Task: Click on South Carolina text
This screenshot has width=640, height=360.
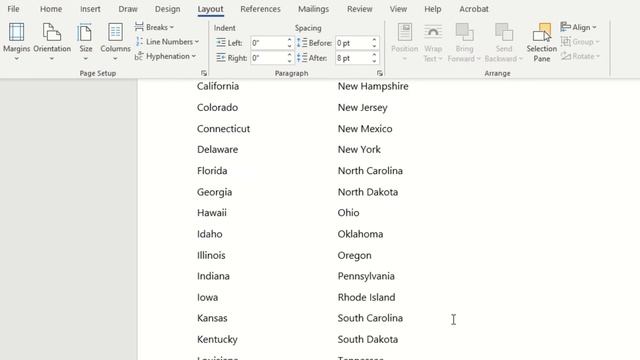Action: (x=370, y=318)
